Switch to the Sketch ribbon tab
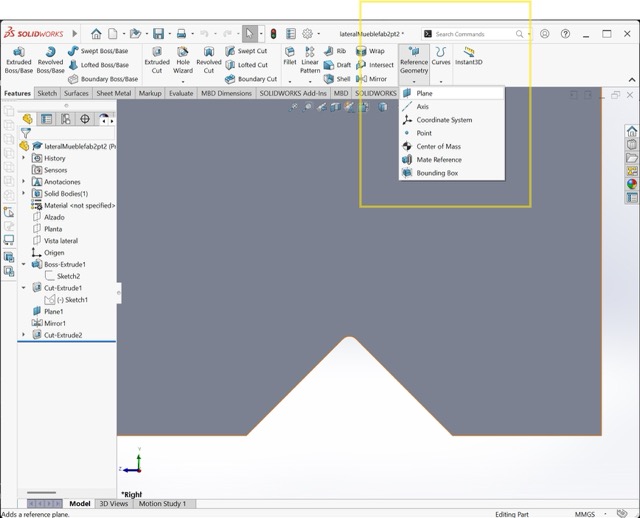 point(47,93)
